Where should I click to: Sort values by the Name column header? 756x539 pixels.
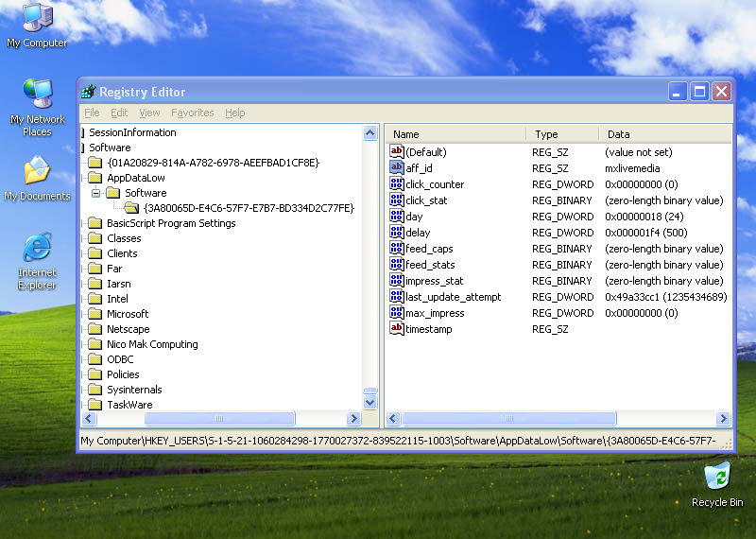(455, 134)
